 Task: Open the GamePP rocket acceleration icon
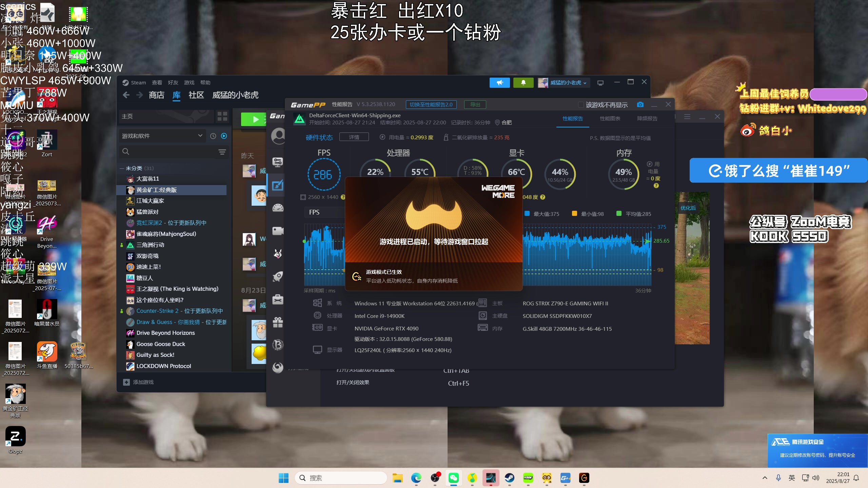click(x=278, y=277)
